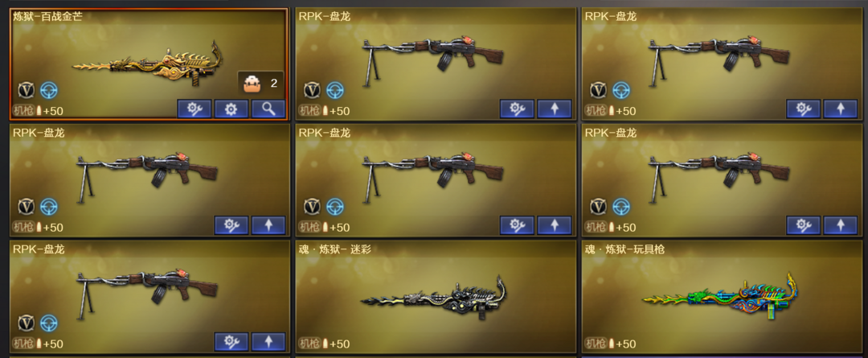The image size is (868, 358).
Task: Click the wrench-gear button on the RPK-盘龙 beside 魂·炼狱-迷彩
Action: point(231,341)
